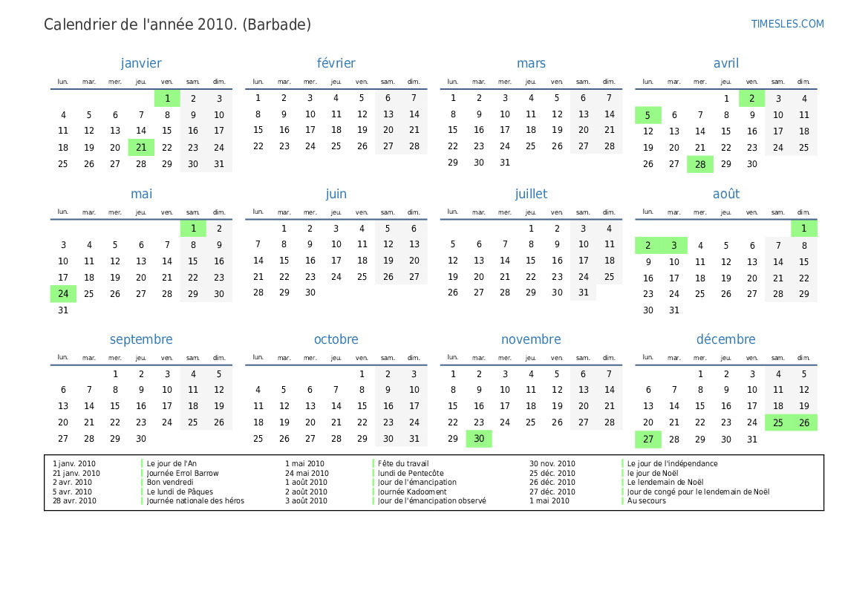Image resolution: width=868 pixels, height=614 pixels.
Task: Click December 31 in the calendar
Action: (751, 439)
